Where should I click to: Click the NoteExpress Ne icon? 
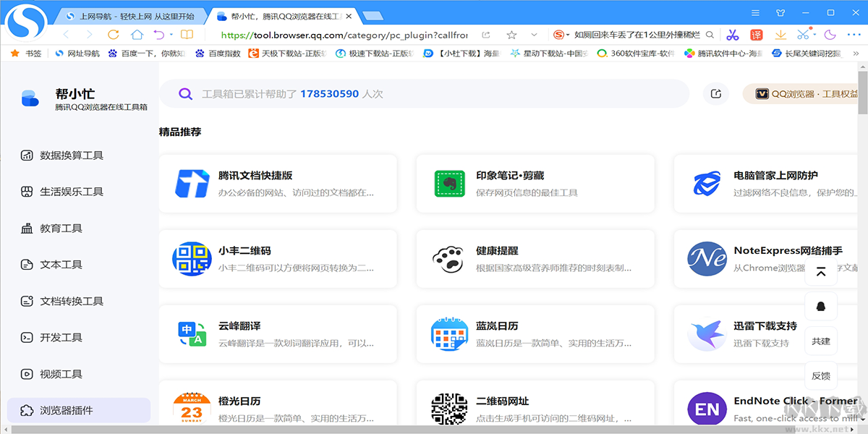[x=707, y=259]
